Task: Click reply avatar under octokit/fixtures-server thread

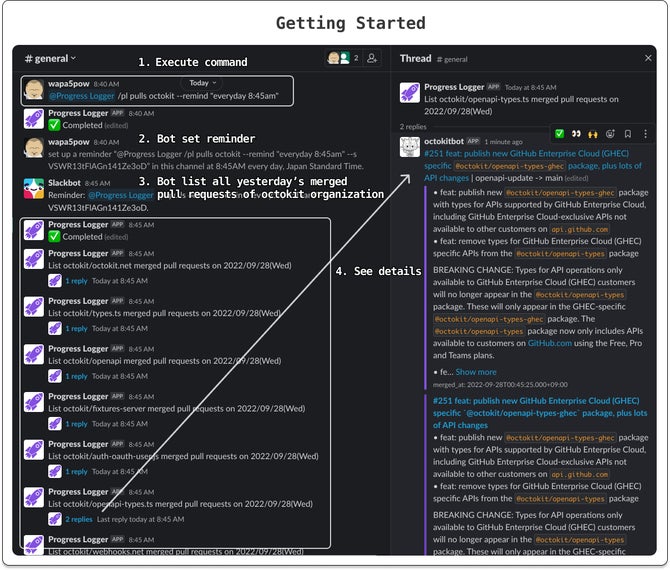Action: point(55,424)
